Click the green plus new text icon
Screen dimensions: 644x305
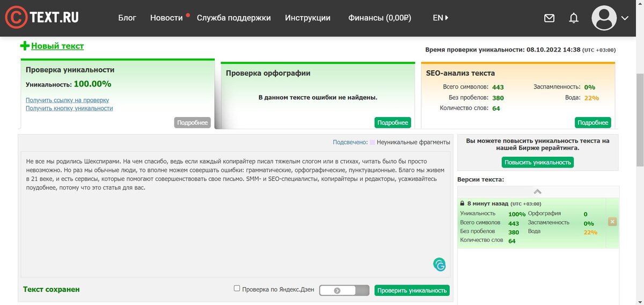point(25,46)
